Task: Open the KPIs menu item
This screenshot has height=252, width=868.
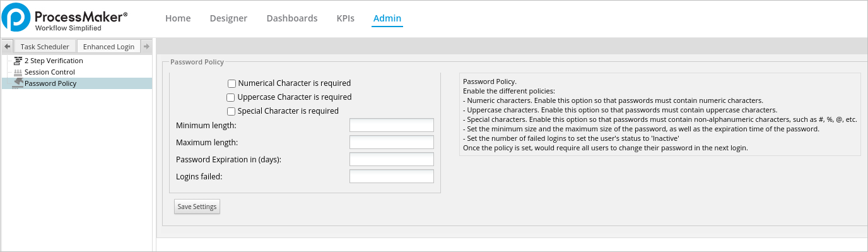Action: (346, 18)
